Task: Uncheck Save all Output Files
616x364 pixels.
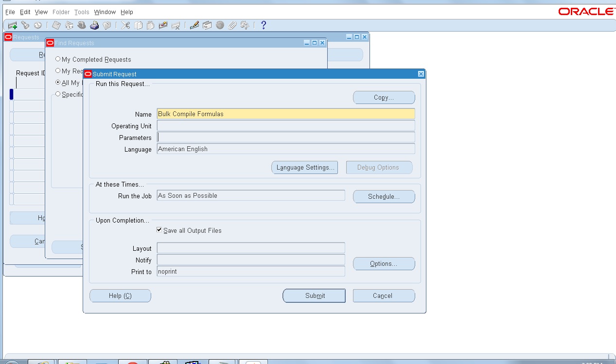Action: (158, 230)
